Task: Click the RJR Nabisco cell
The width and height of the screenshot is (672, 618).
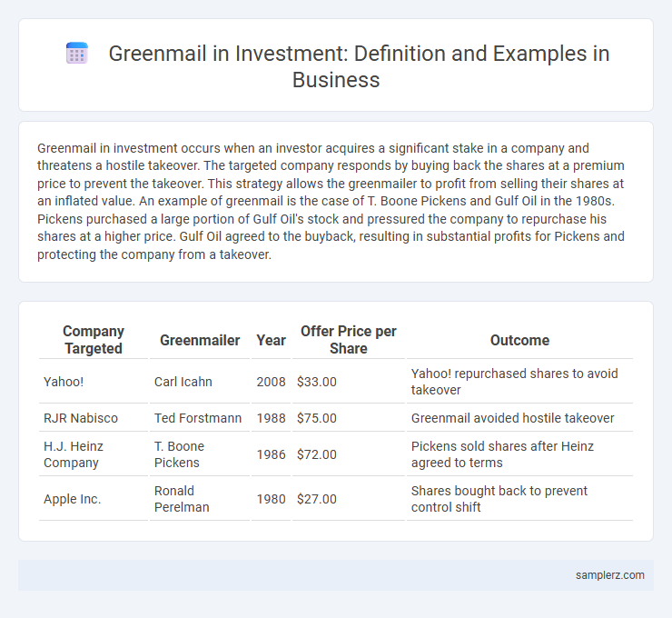Action: (94, 418)
